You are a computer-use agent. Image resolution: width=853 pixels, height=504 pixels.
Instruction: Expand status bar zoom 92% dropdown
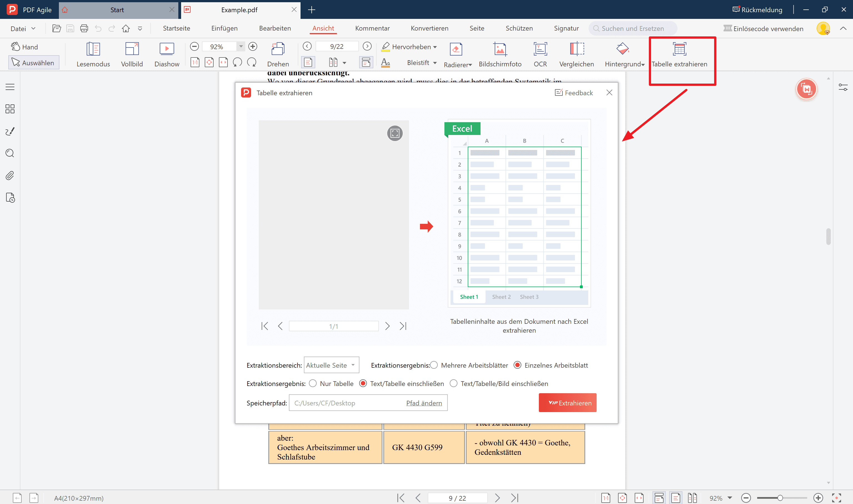tap(729, 498)
